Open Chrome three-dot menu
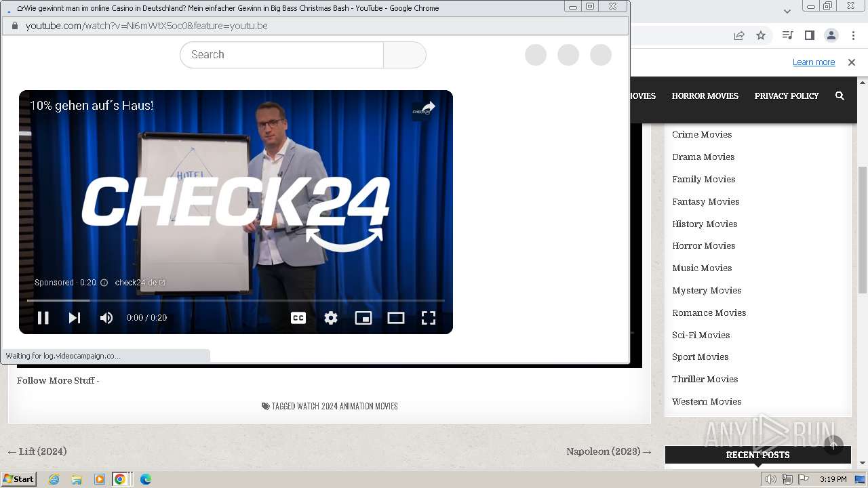This screenshot has width=868, height=488. tap(854, 36)
